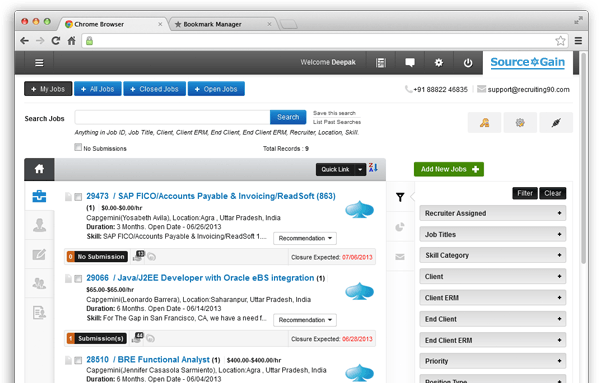Enable the No Submissions checkbox
The width and height of the screenshot is (599, 383).
(x=78, y=147)
